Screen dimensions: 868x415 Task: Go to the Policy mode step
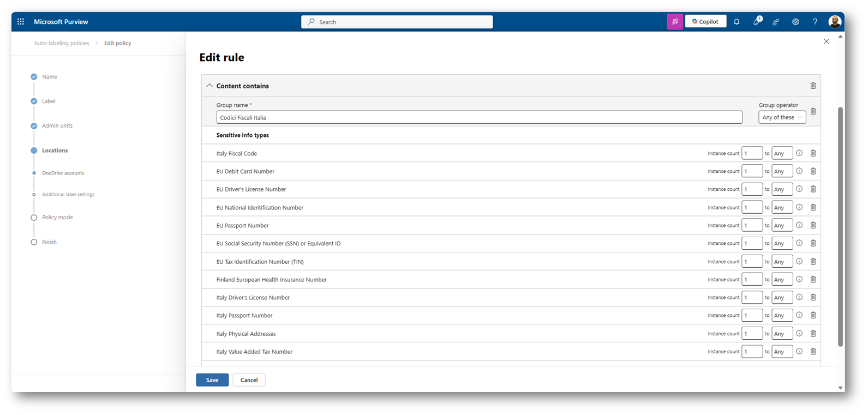click(57, 218)
